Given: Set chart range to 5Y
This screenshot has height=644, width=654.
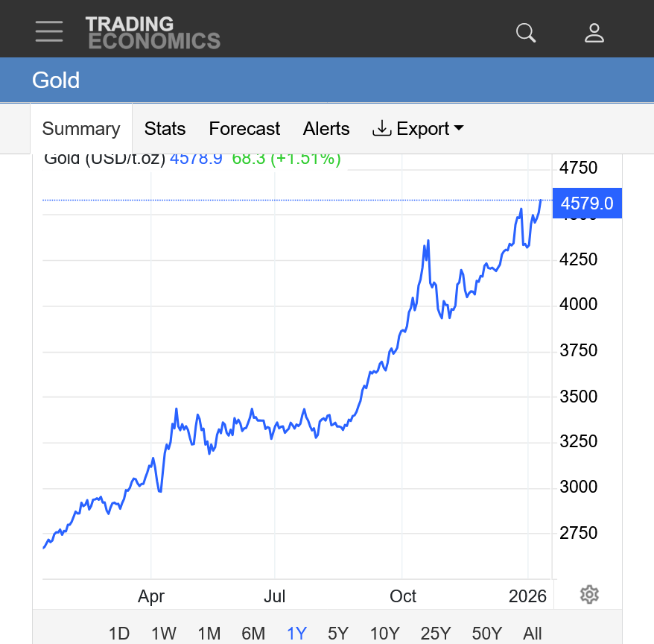Looking at the screenshot, I should (338, 634).
